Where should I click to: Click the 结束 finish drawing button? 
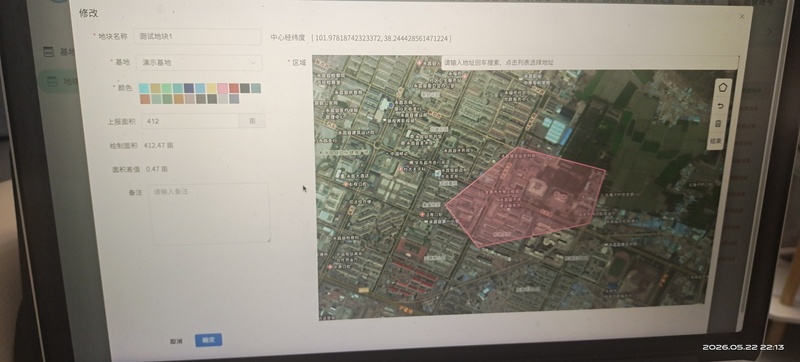716,140
